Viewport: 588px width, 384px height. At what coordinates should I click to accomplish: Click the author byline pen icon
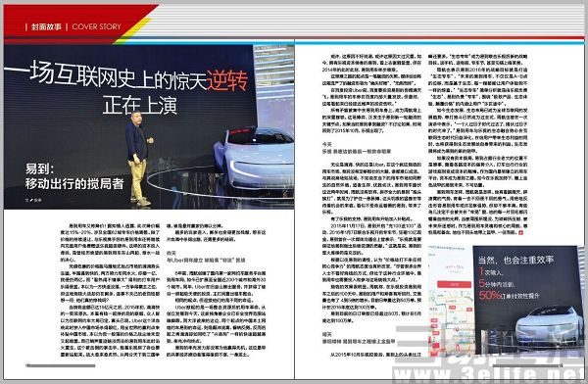31,200
